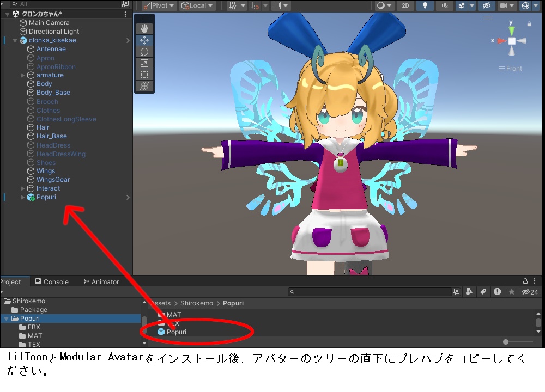Viewport: 545px width, 392px height.
Task: Toggle scene audio mute icon
Action: 445,5
